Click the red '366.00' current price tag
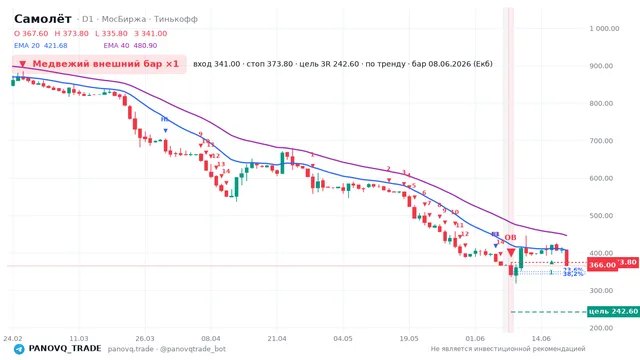 point(602,265)
